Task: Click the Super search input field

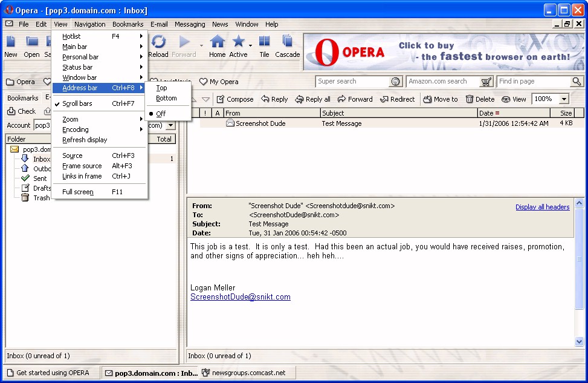Action: pos(352,82)
